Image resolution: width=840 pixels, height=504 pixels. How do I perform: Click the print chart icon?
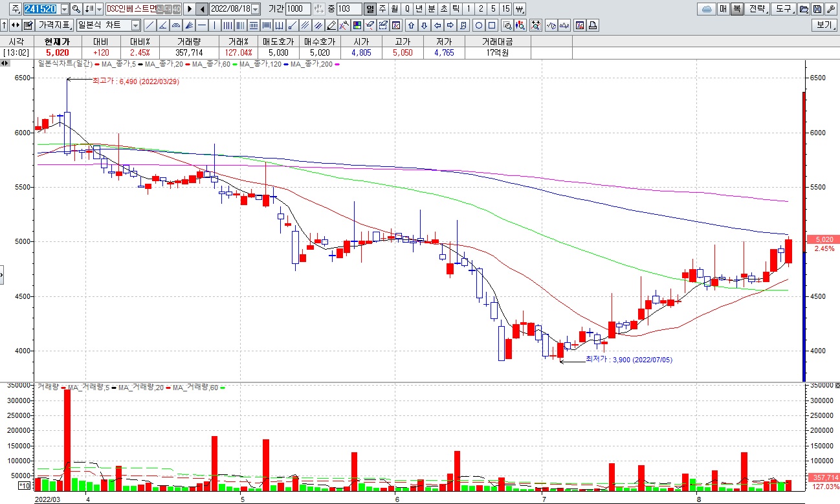pyautogui.click(x=593, y=25)
